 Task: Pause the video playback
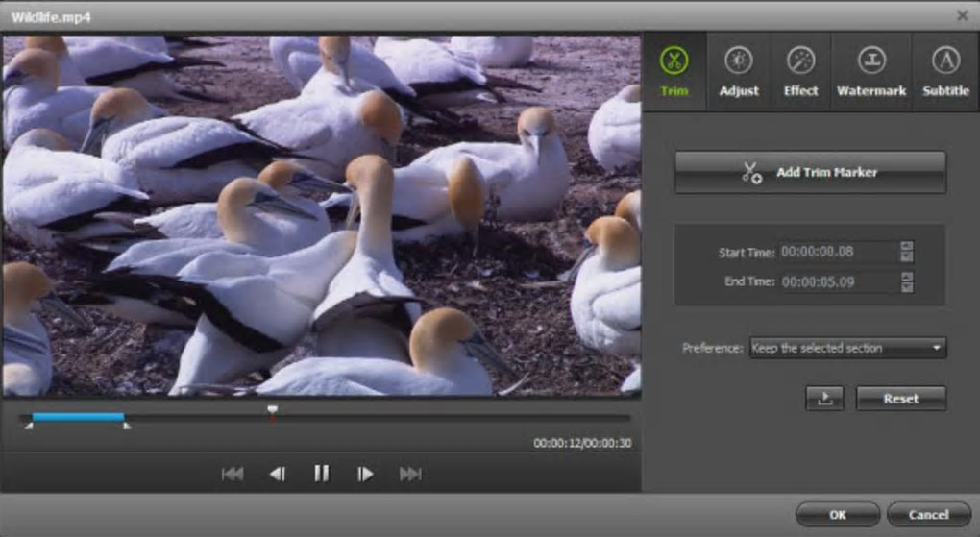tap(321, 473)
